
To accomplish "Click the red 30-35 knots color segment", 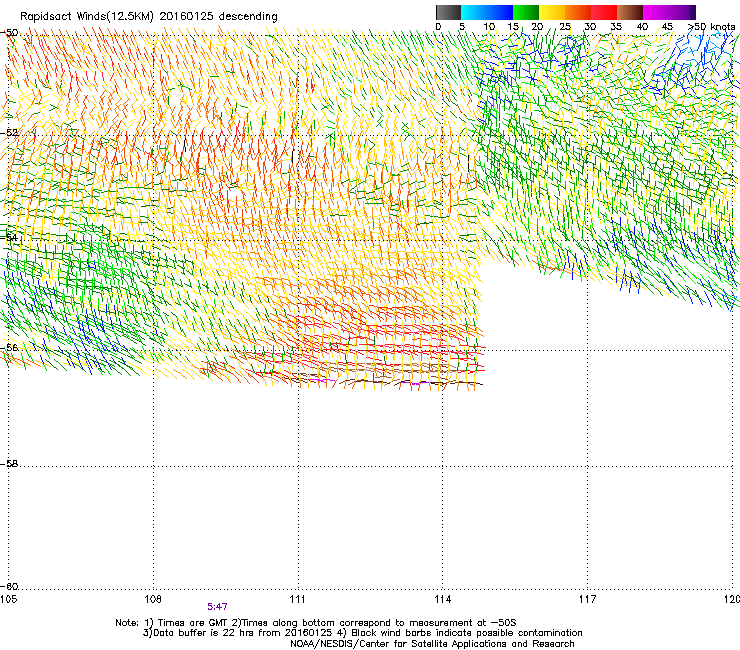I will 604,12.
